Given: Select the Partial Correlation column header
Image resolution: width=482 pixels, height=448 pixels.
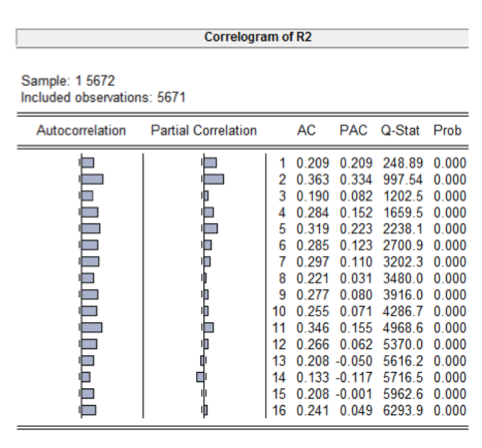Looking at the screenshot, I should (204, 131).
